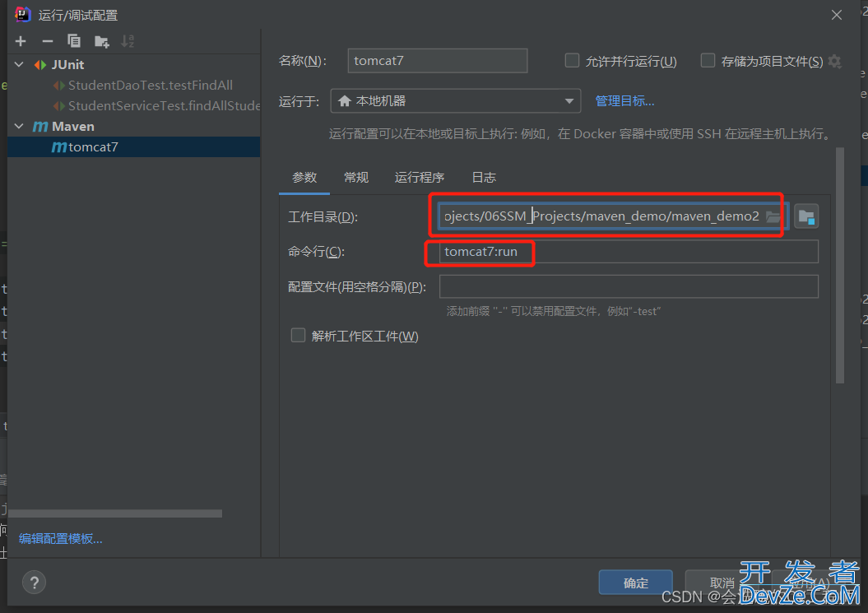Close the Run/Debug Configurations dialog
The image size is (868, 613).
[x=837, y=15]
